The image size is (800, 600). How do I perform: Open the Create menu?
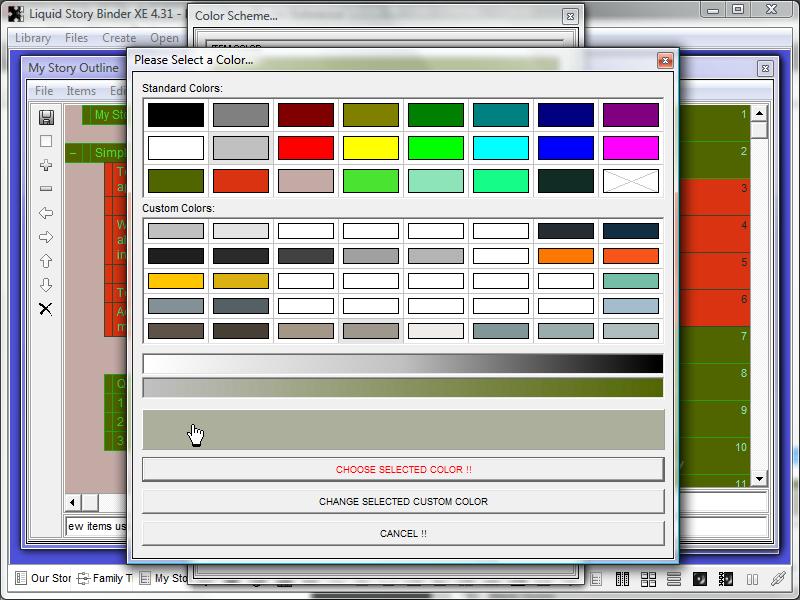[119, 38]
